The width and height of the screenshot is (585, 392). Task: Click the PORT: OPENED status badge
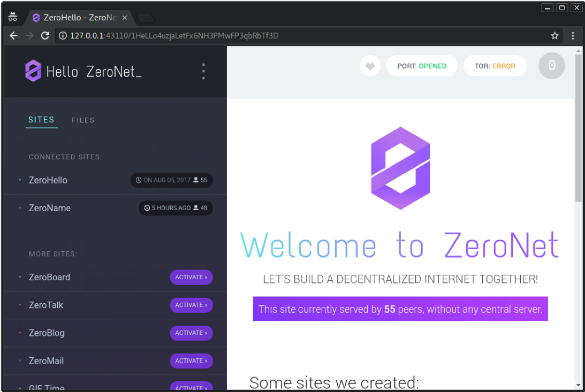(x=422, y=66)
